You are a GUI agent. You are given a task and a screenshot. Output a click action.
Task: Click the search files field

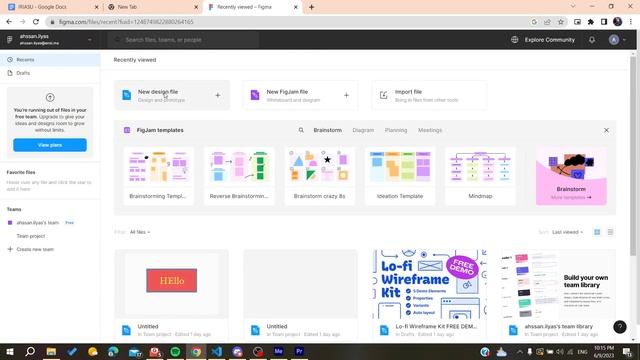point(184,40)
